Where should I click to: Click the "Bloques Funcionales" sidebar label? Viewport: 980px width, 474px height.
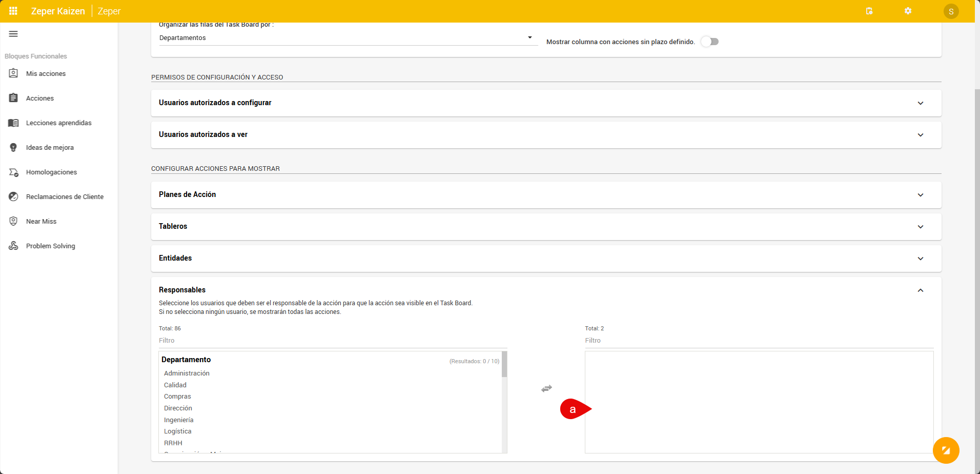[36, 56]
